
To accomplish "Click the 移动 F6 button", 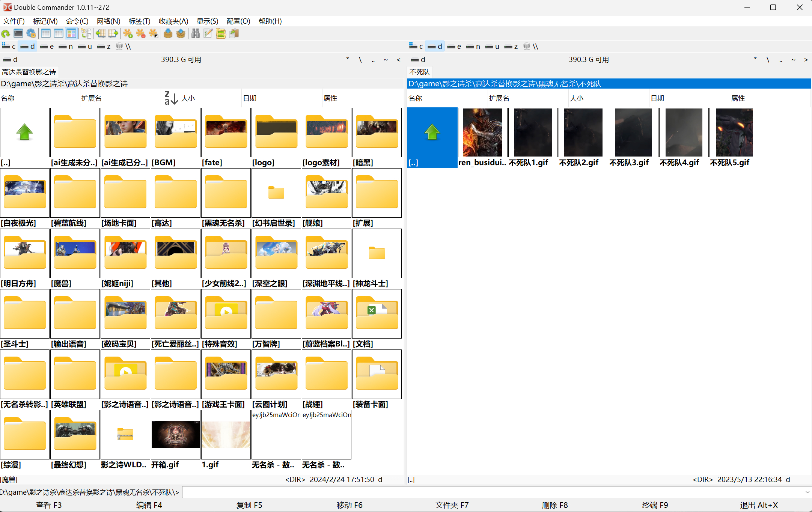I will point(350,505).
